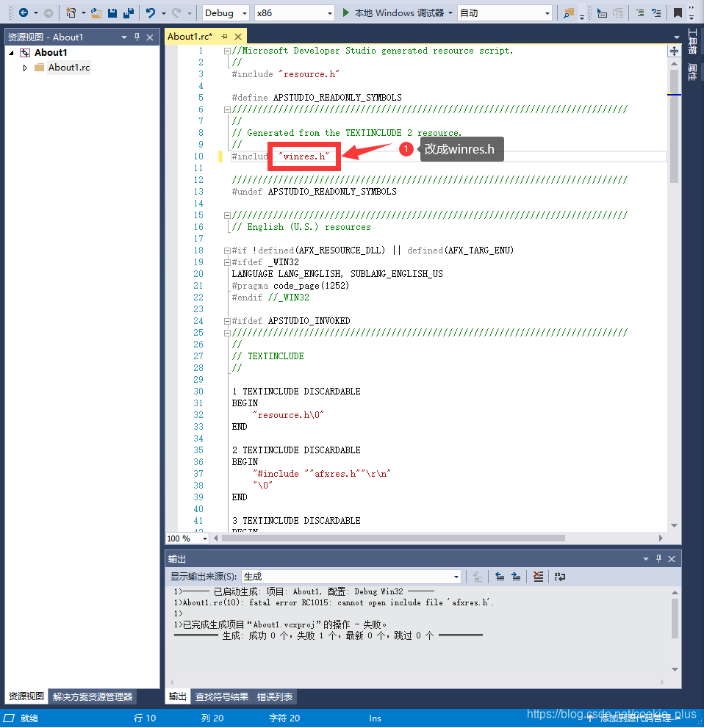Save About1.rc with the Save icon
The image size is (704, 728).
click(112, 13)
